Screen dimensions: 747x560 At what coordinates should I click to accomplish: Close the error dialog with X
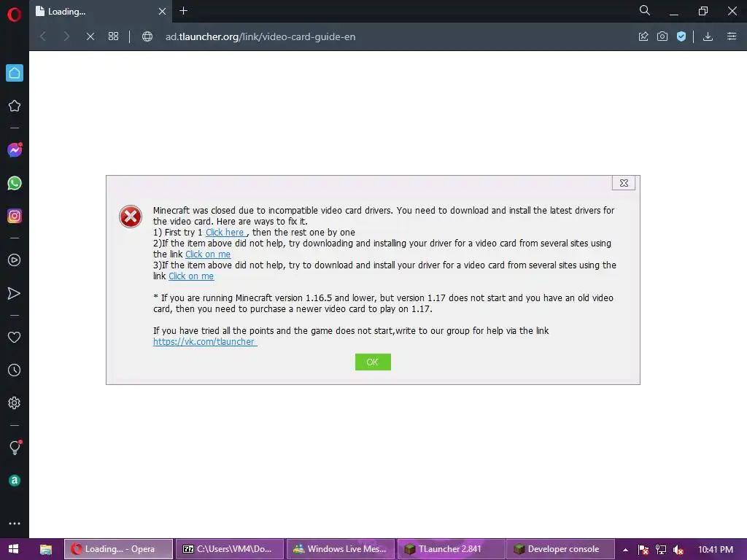(x=624, y=183)
